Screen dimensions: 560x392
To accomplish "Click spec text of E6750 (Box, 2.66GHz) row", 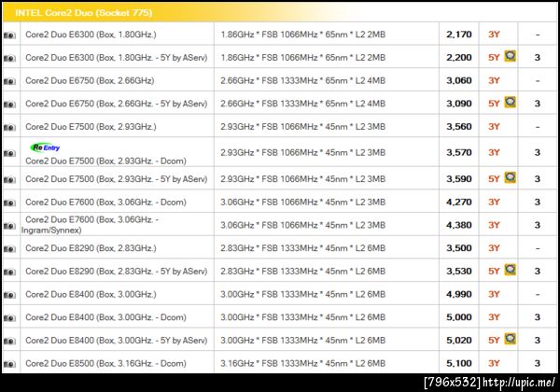I will click(x=302, y=80).
